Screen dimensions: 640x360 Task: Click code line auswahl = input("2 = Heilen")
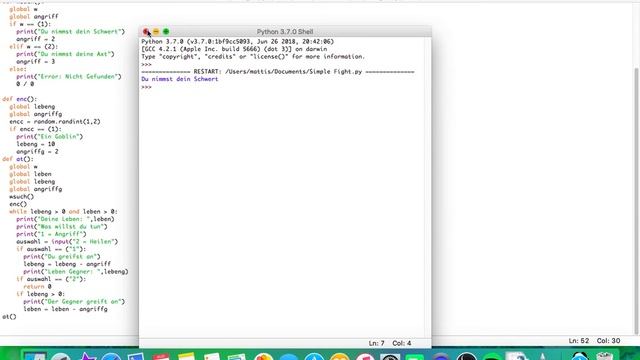(67, 242)
